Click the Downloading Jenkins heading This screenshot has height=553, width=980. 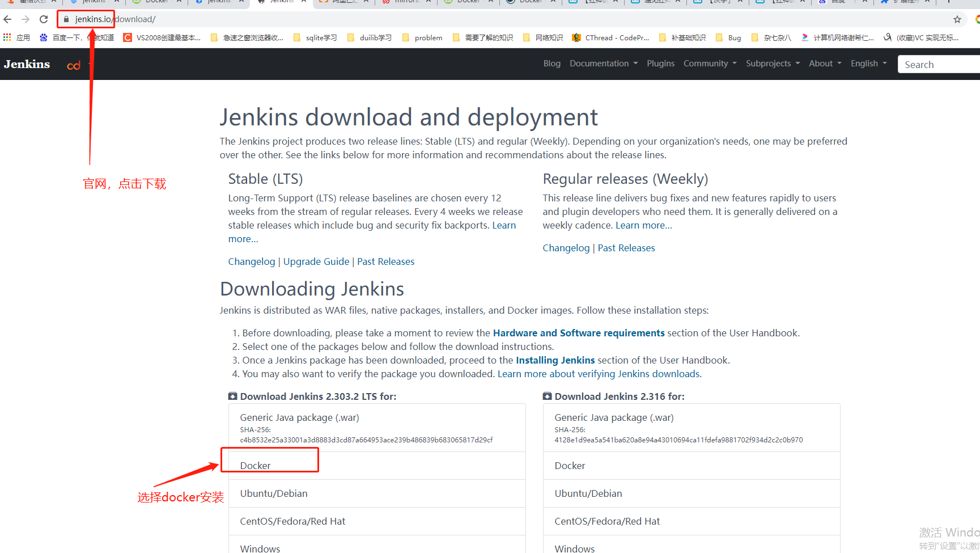click(x=312, y=289)
